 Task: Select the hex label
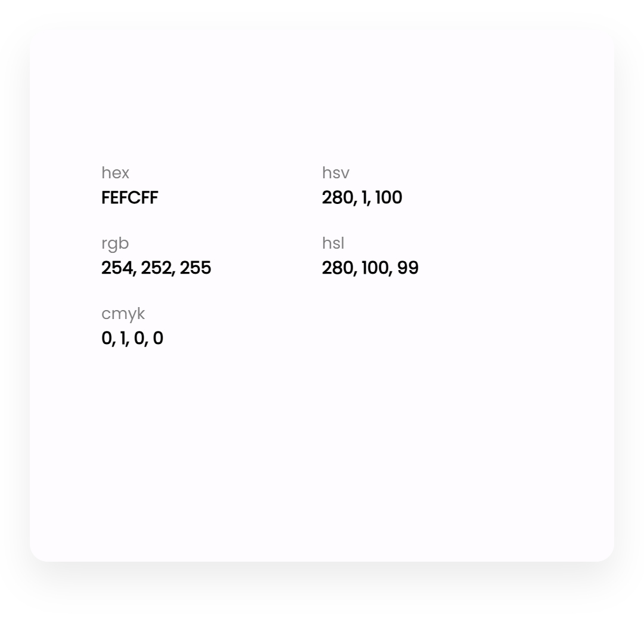click(x=116, y=173)
